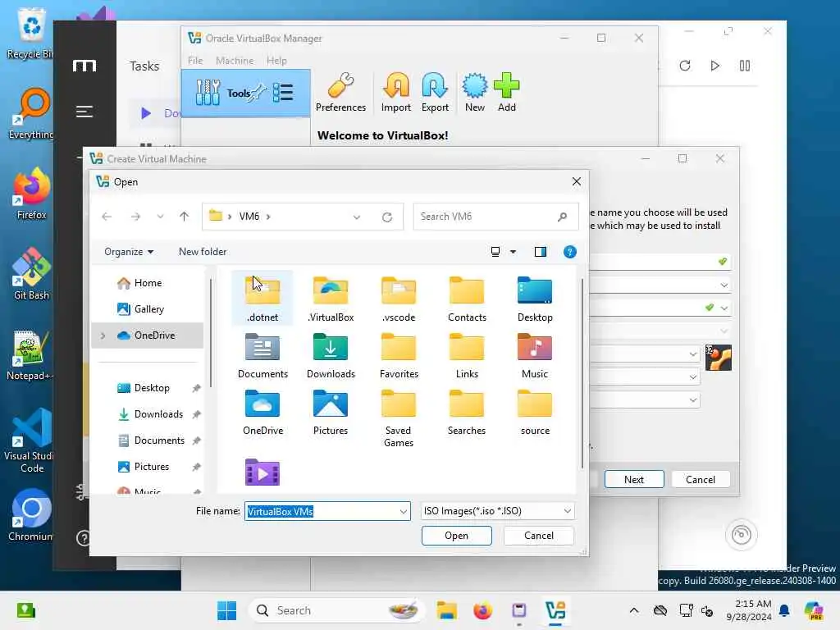
Task: Select the Links folder
Action: pyautogui.click(x=467, y=356)
